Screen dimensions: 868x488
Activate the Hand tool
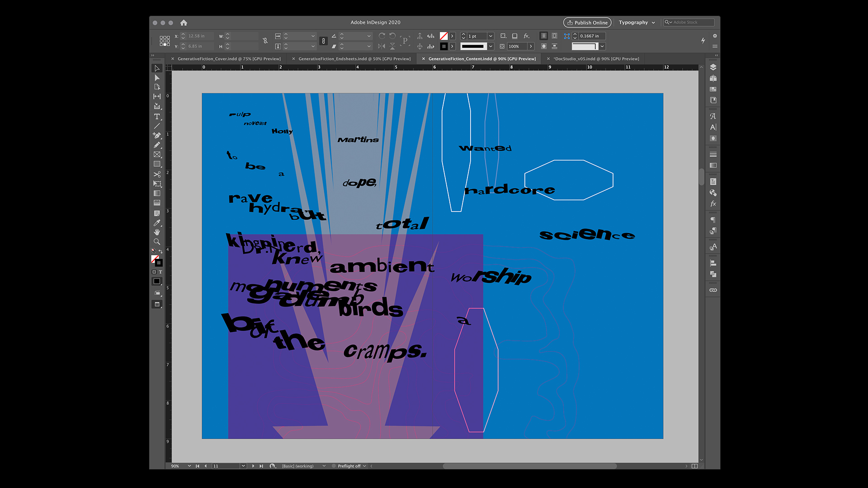tap(157, 232)
